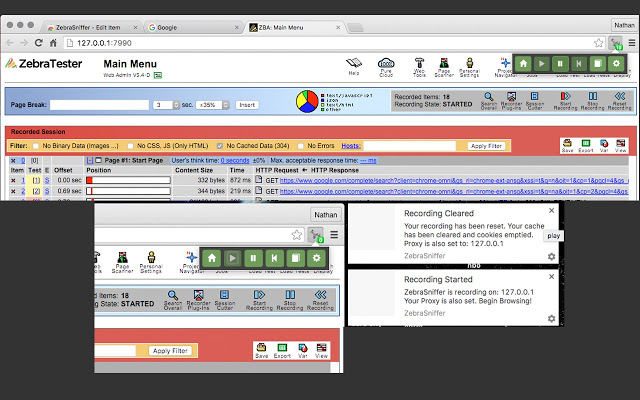Select the ZBA: Main Menu tab
Viewport: 640px width, 400px height.
[x=295, y=27]
